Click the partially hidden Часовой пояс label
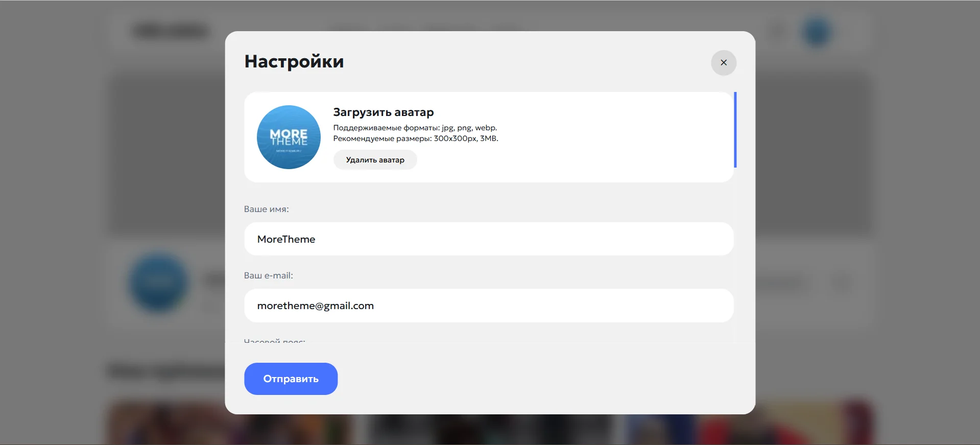The width and height of the screenshot is (980, 445). click(274, 340)
